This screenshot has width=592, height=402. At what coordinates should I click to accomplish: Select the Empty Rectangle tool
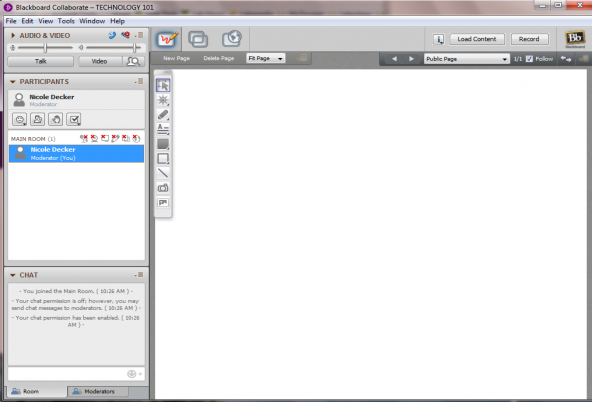pyautogui.click(x=163, y=159)
